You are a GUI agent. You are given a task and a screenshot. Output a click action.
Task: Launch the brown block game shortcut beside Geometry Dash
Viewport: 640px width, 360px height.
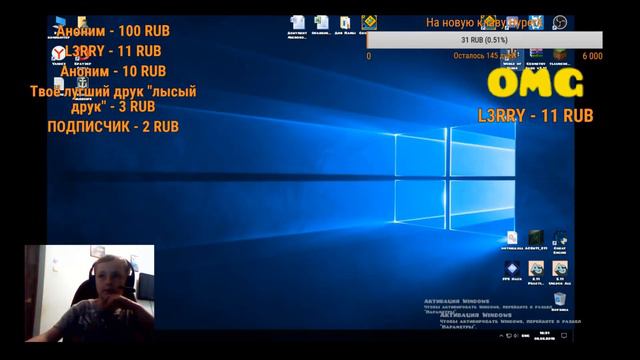[x=560, y=57]
